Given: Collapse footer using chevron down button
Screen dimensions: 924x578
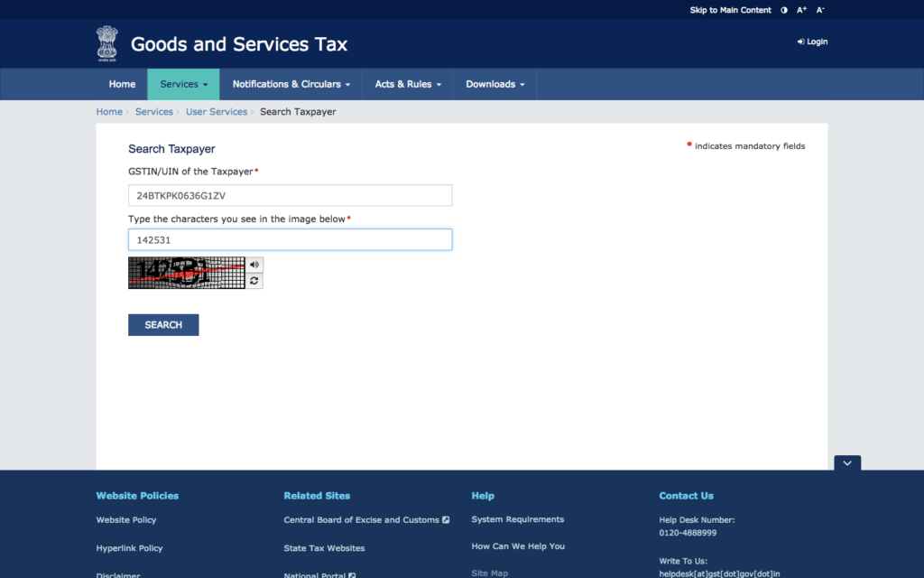Looking at the screenshot, I should point(847,462).
